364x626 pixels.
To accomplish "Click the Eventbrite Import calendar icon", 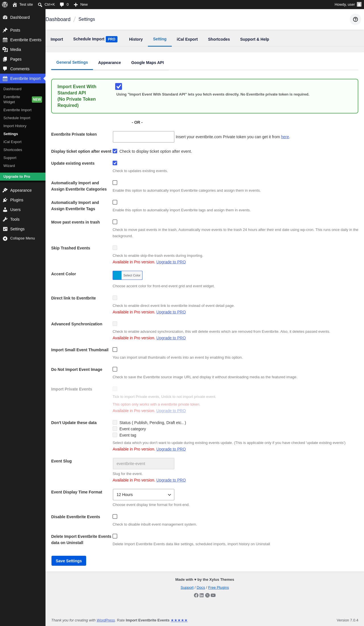I will point(5,78).
